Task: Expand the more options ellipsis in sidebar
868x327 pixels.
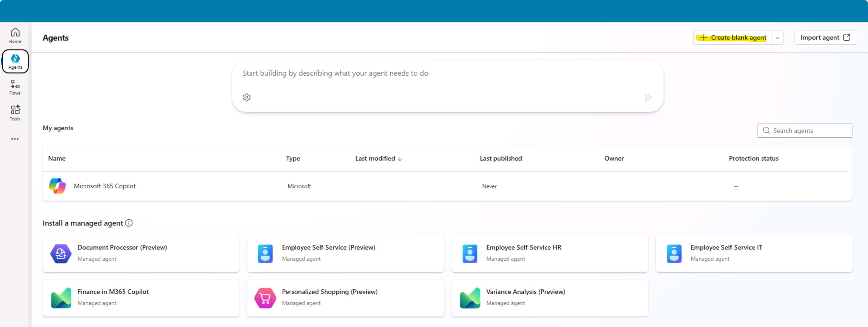Action: [15, 139]
